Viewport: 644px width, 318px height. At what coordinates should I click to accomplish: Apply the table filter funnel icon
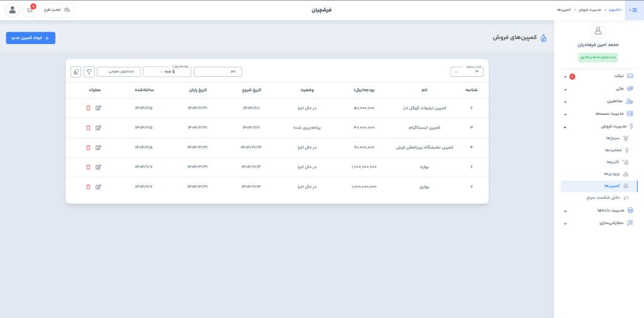pyautogui.click(x=89, y=72)
